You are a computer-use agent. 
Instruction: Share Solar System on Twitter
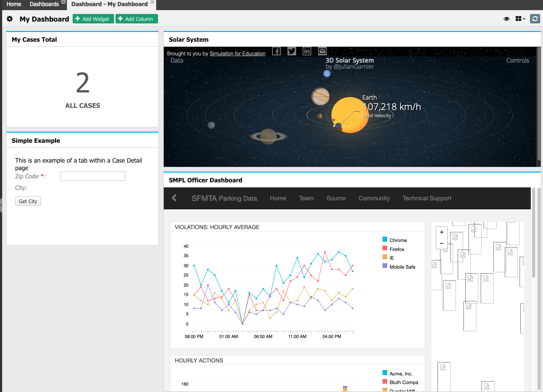[292, 51]
